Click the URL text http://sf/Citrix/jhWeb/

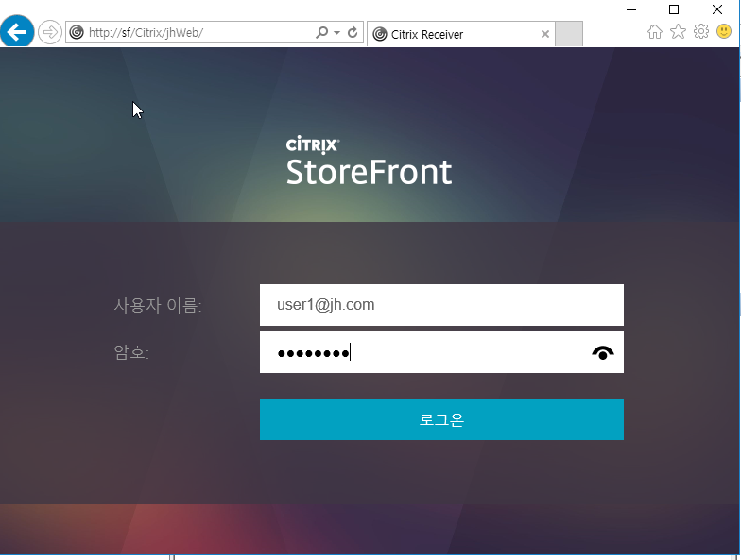coord(146,32)
